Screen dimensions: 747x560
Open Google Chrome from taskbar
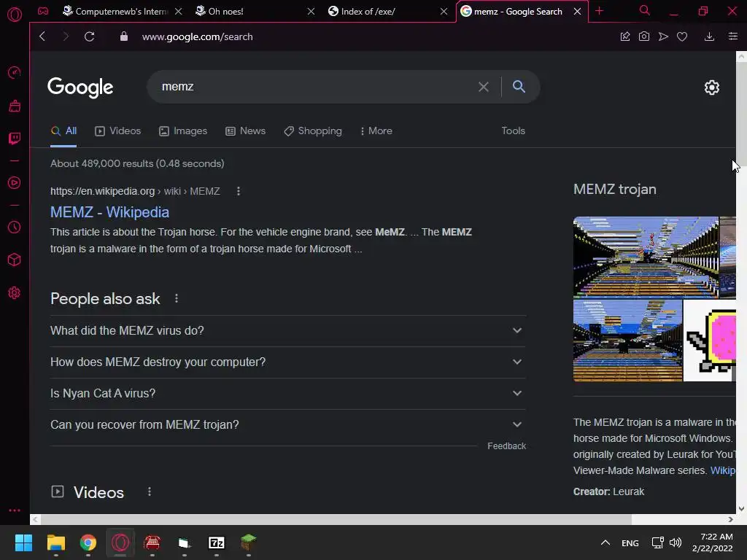tap(88, 542)
